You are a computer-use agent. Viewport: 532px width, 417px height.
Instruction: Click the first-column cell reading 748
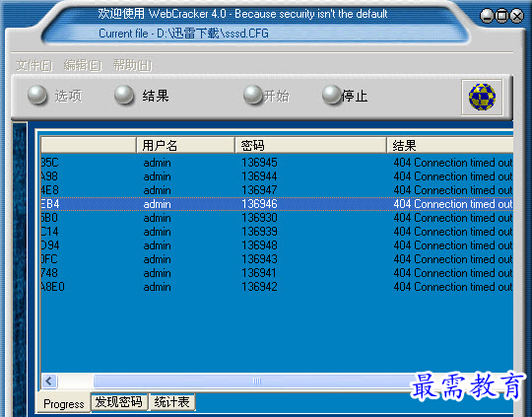(49, 273)
